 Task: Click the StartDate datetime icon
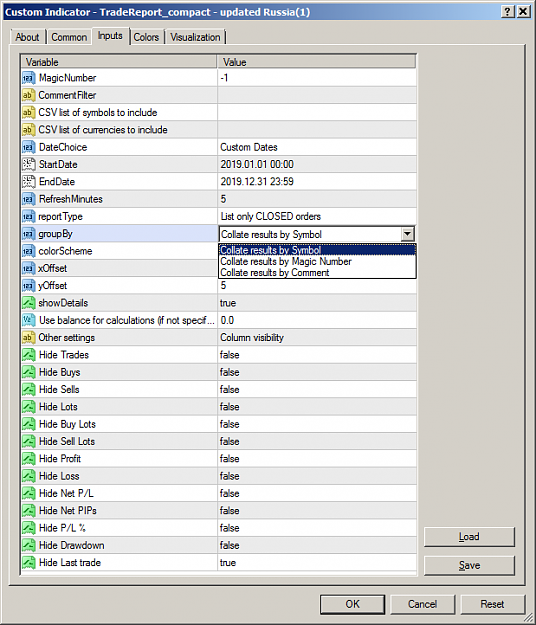point(28,164)
